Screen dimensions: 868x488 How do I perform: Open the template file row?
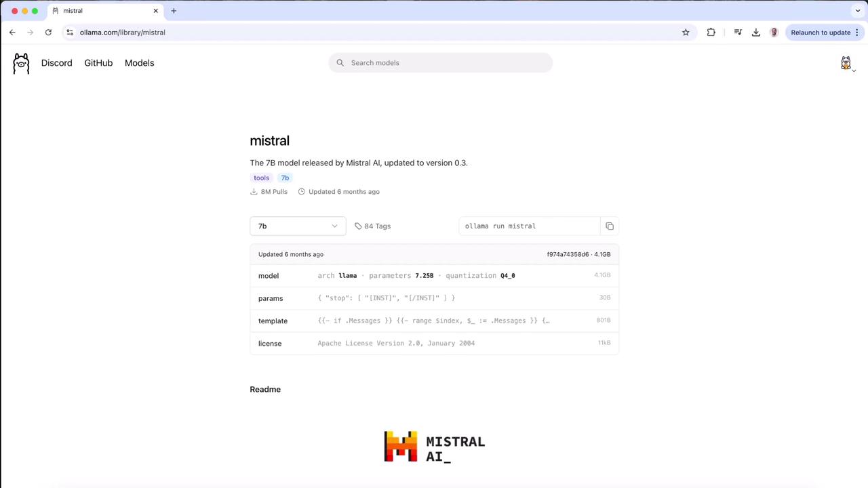[434, 321]
